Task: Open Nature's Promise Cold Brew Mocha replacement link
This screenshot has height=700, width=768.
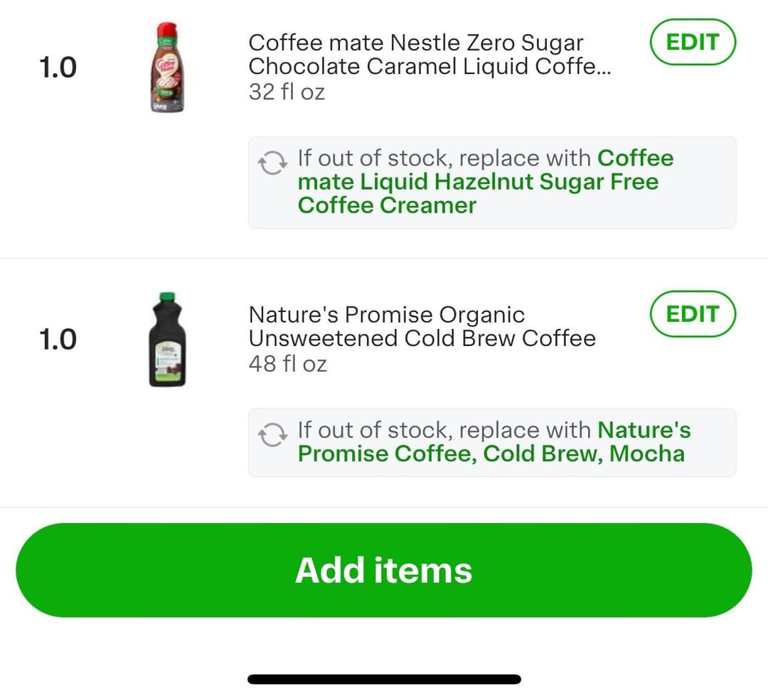Action: pyautogui.click(x=494, y=441)
